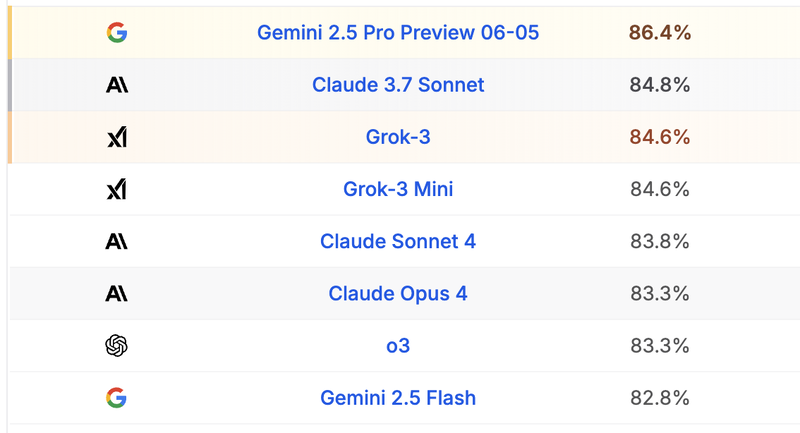Click the Google logo beside Gemini 2.5 Pro Preview
Image resolution: width=800 pixels, height=433 pixels.
(117, 33)
